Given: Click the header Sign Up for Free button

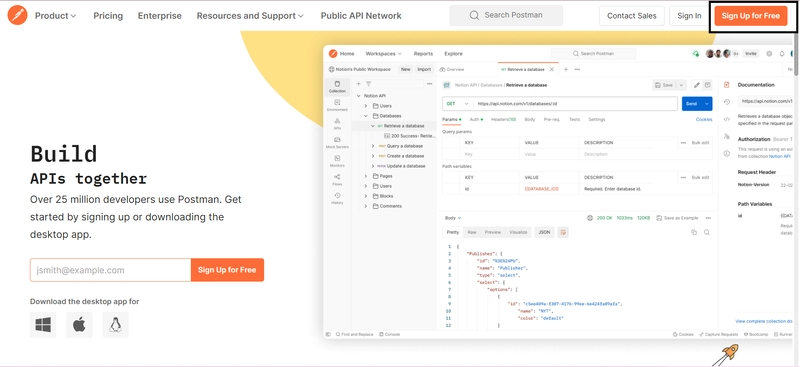Looking at the screenshot, I should [751, 16].
